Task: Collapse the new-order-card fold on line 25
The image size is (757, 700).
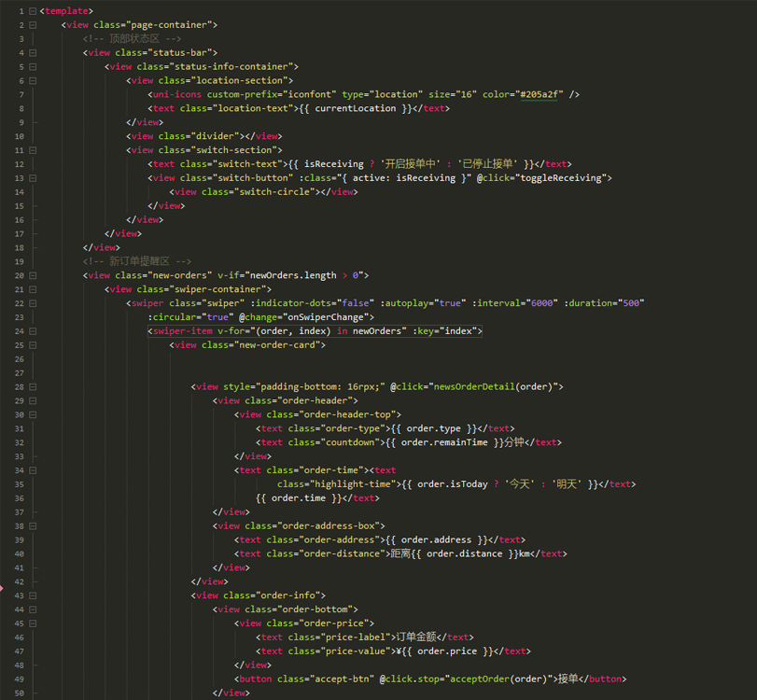Action: click(x=33, y=345)
